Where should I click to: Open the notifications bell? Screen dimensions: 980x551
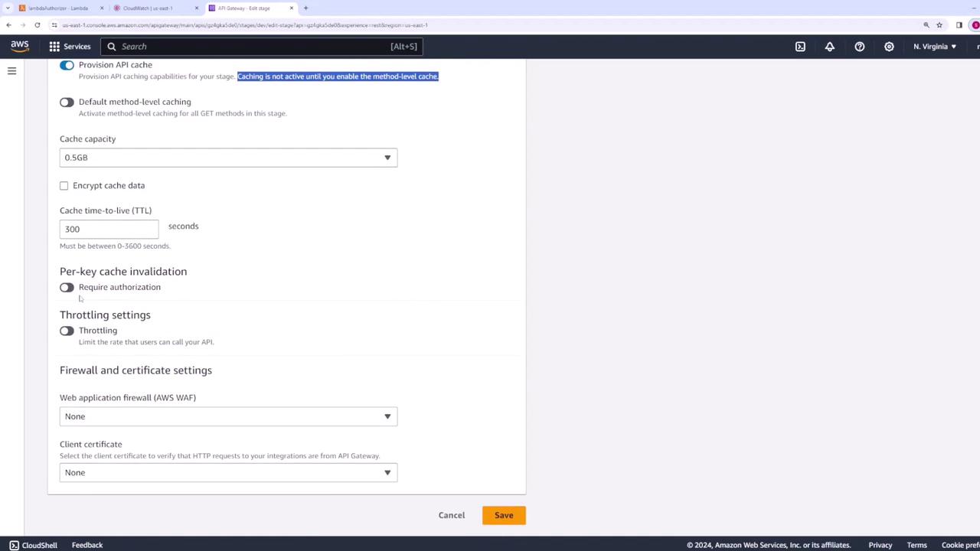point(830,47)
